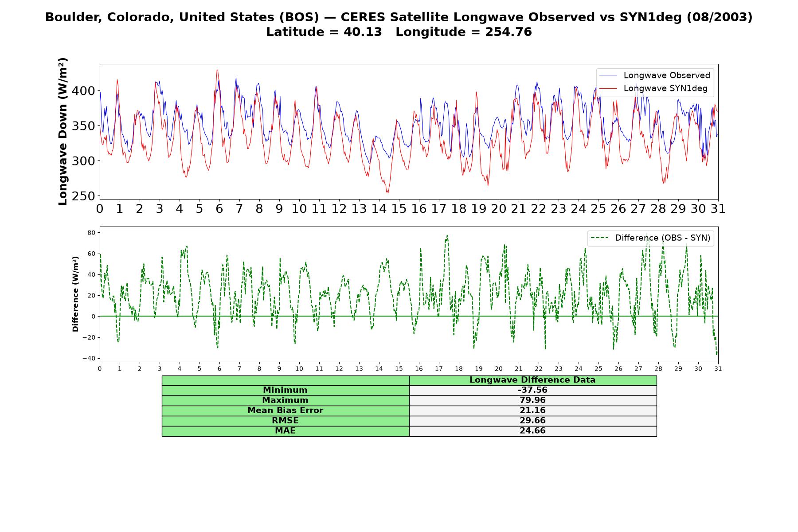Click the Longwave Observed legend label
Image resolution: width=798 pixels, height=532 pixels.
667,75
